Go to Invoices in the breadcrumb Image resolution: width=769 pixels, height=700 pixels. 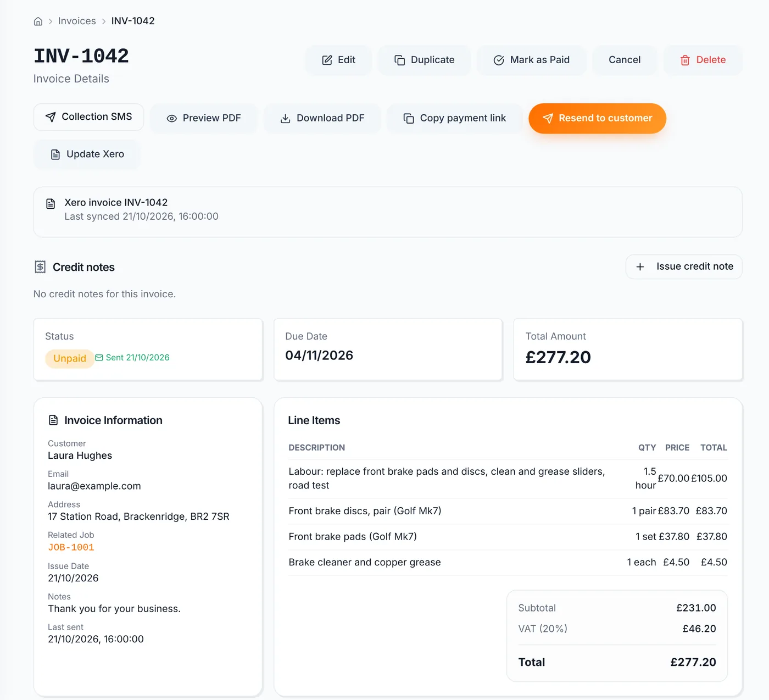click(77, 21)
